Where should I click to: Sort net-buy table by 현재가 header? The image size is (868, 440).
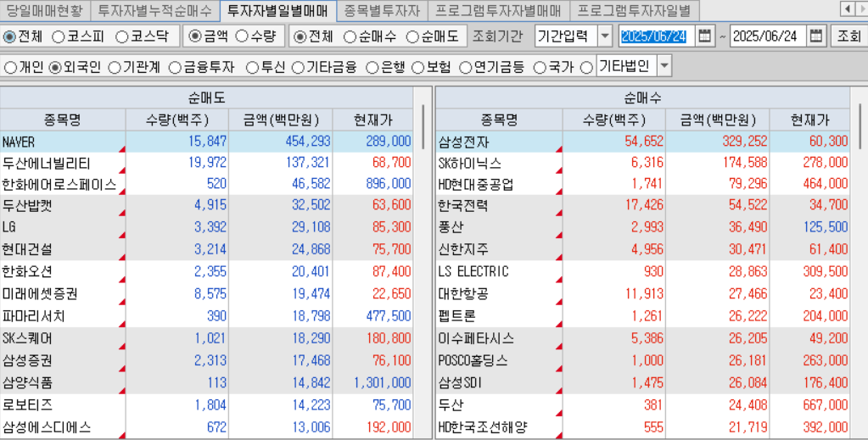[x=809, y=120]
